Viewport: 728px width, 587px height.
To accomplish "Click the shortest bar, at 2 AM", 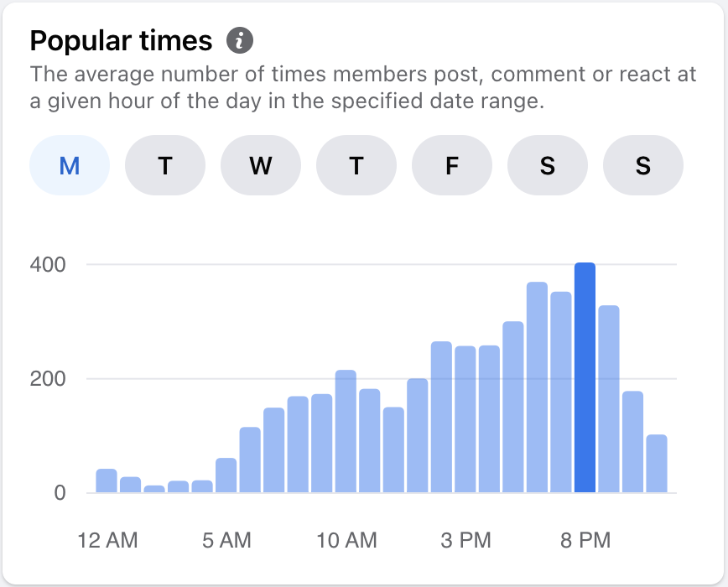I will point(154,489).
